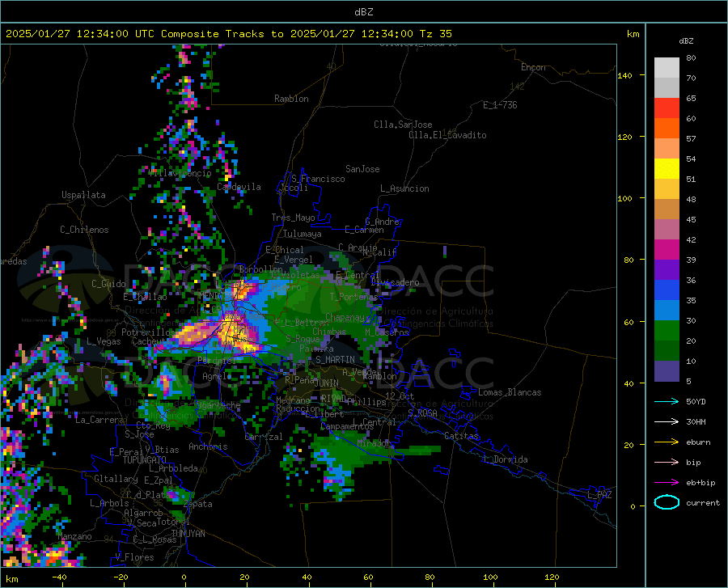
Task: Click the 60 tick on vertical km axis
Action: point(627,322)
